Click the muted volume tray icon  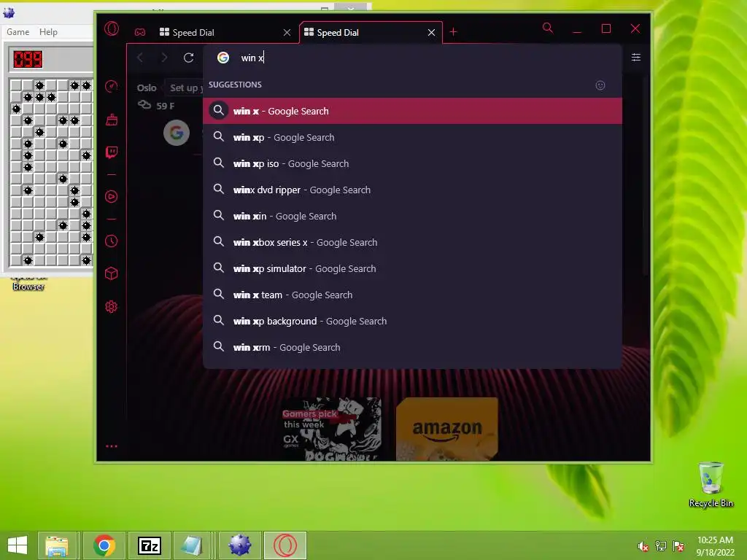click(643, 546)
